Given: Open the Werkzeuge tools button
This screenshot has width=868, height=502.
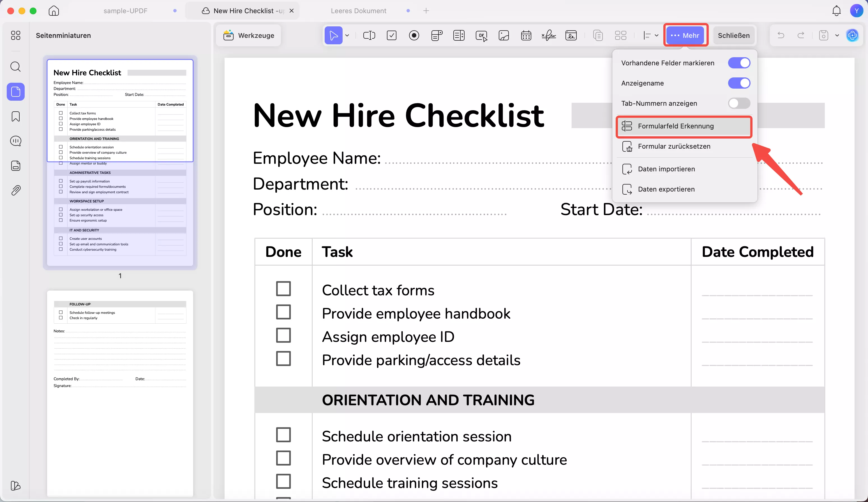Looking at the screenshot, I should 249,36.
